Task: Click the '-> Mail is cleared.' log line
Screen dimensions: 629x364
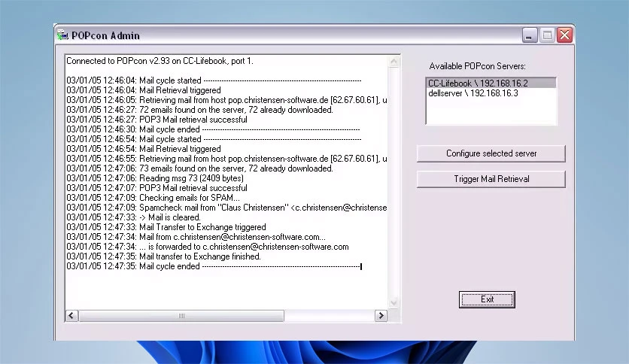Action: (134, 217)
